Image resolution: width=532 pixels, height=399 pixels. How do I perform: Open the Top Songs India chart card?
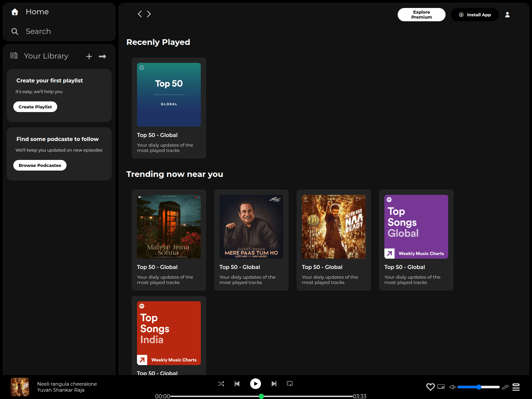point(169,335)
